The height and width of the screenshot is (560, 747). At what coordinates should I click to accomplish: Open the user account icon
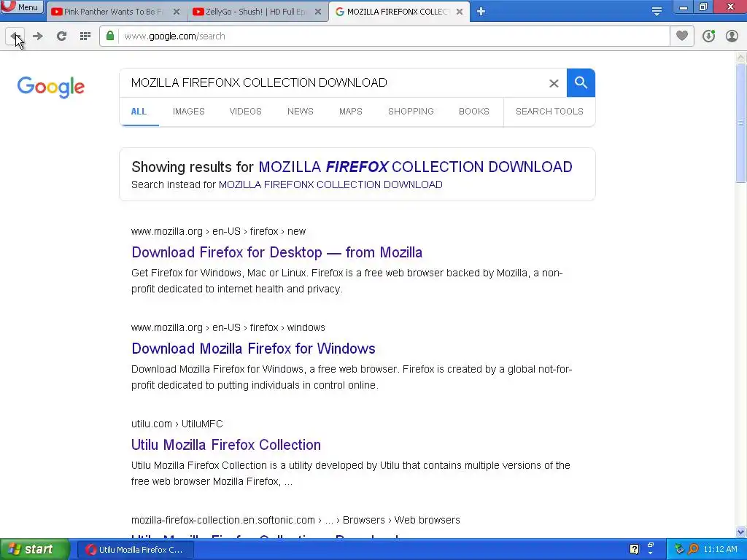coord(732,36)
